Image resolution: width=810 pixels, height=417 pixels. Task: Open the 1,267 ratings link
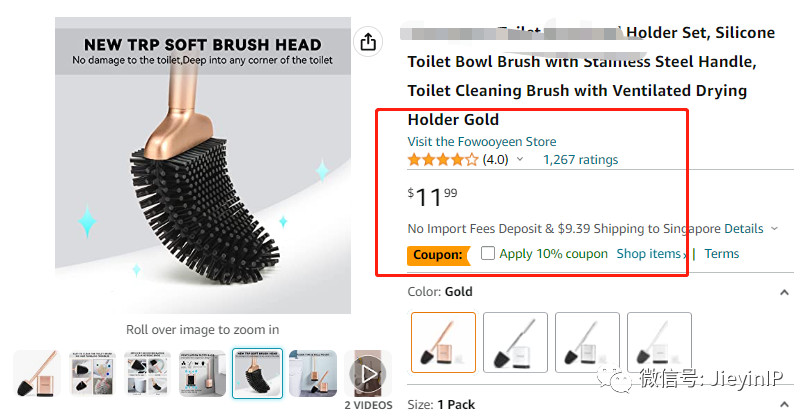tap(580, 160)
